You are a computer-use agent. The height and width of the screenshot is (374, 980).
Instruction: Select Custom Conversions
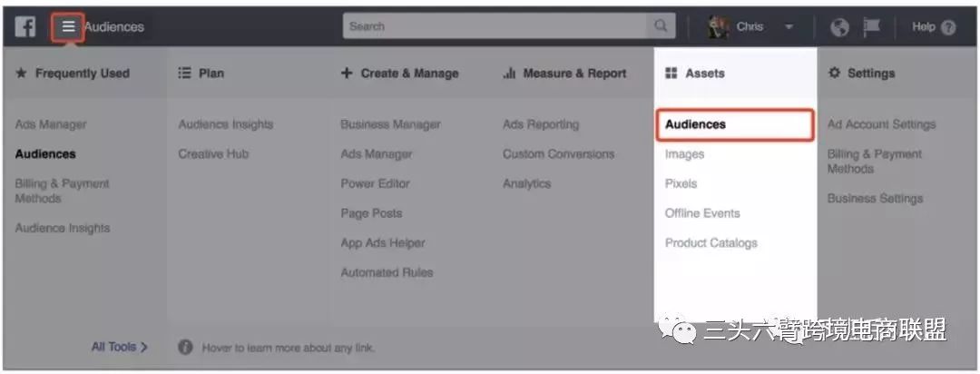tap(558, 153)
